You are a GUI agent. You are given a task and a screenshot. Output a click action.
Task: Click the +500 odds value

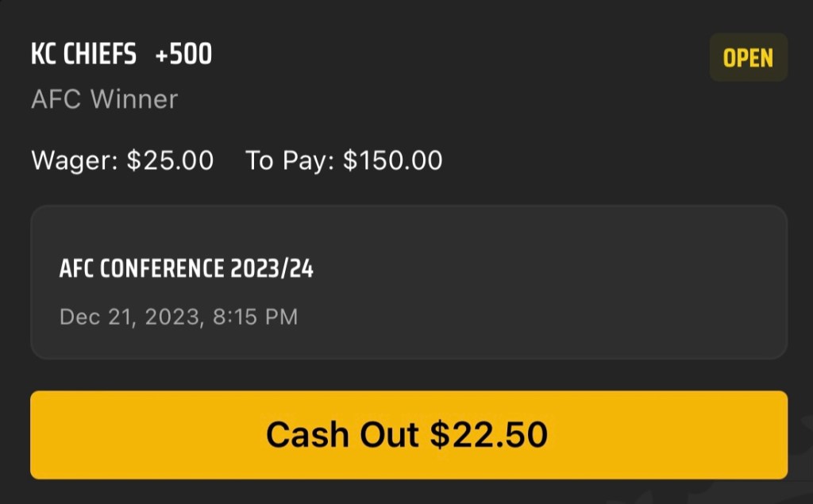(183, 55)
